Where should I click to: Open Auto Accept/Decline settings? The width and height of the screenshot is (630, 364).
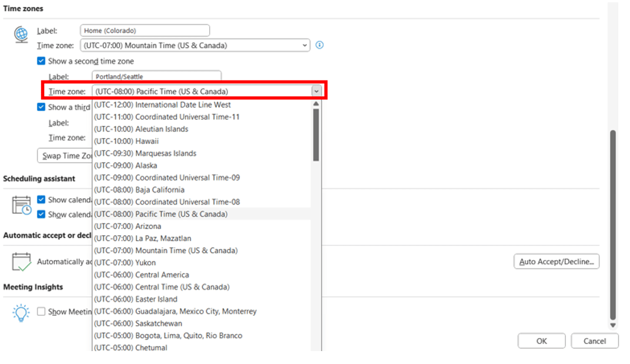(x=557, y=262)
